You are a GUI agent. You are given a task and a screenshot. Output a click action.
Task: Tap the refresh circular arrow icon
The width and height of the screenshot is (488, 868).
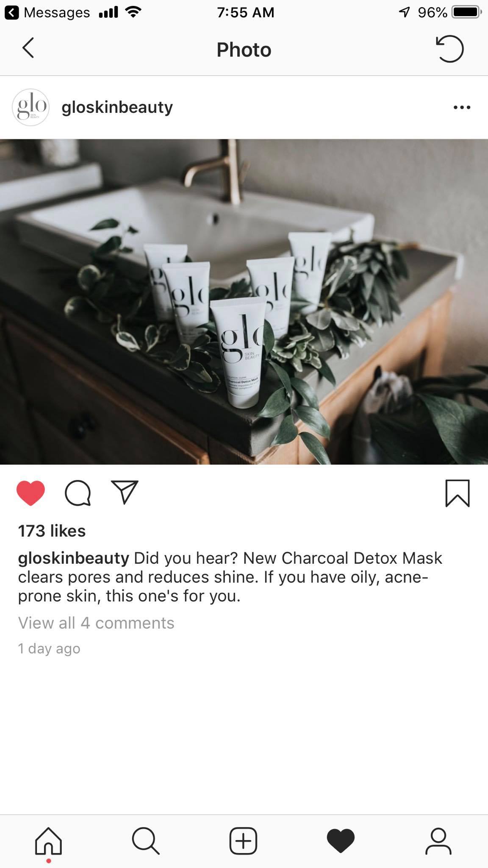pos(449,49)
